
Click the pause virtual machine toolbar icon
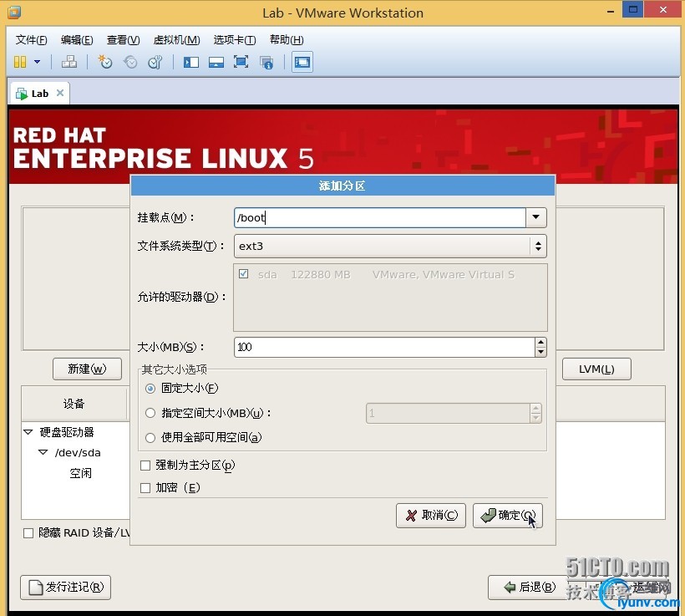click(20, 62)
